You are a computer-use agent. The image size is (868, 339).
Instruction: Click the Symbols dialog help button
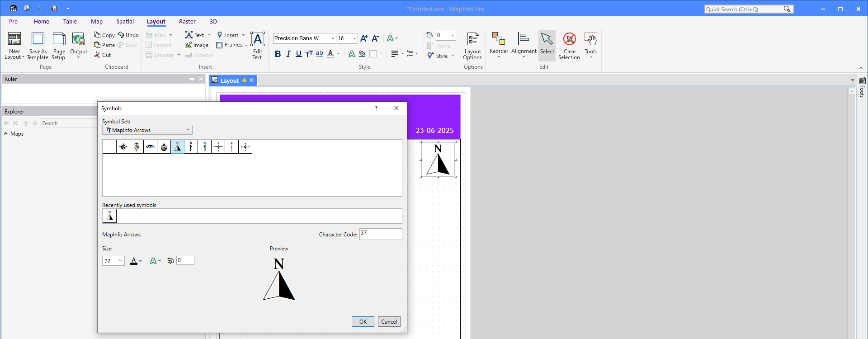pyautogui.click(x=376, y=108)
